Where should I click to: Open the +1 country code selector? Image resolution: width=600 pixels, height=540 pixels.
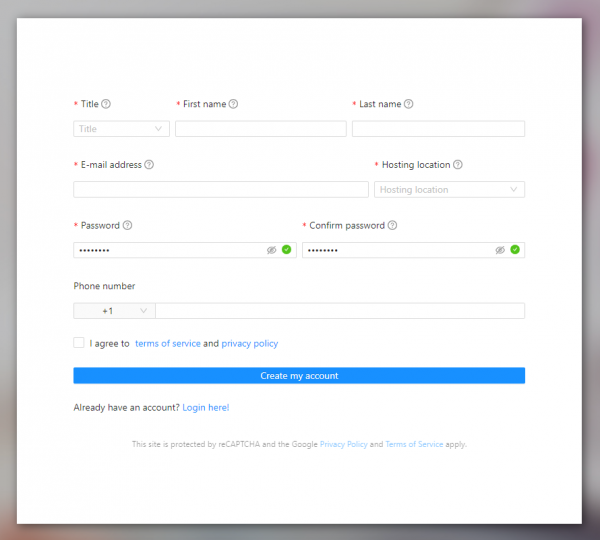[113, 311]
